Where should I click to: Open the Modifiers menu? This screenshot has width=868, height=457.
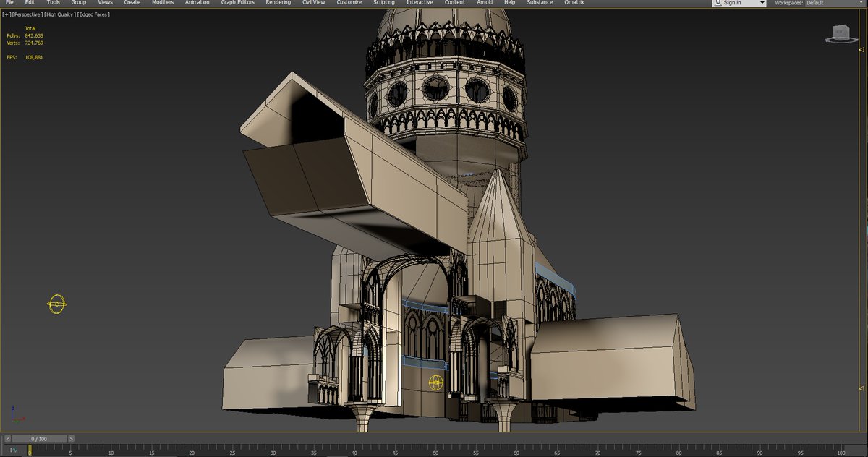(162, 2)
